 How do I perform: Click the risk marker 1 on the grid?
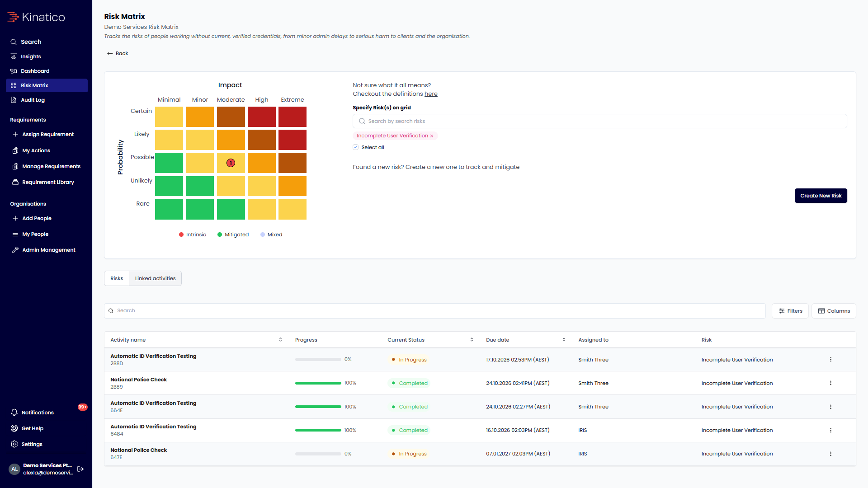(231, 163)
